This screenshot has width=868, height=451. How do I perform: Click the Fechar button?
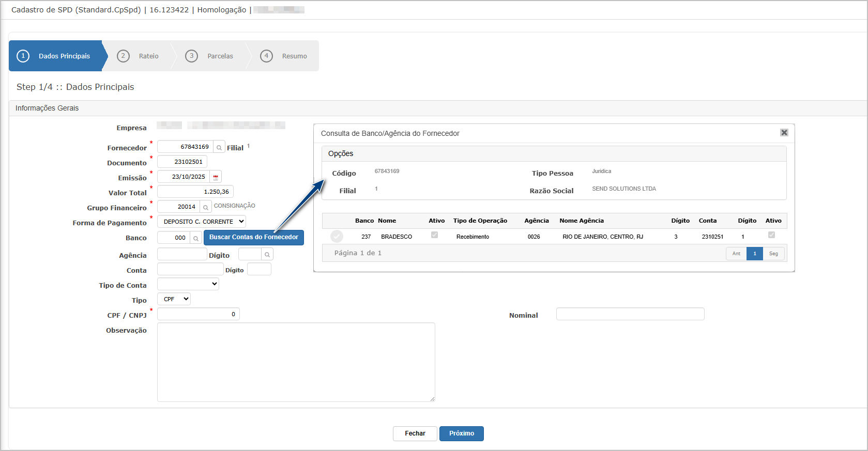point(415,433)
